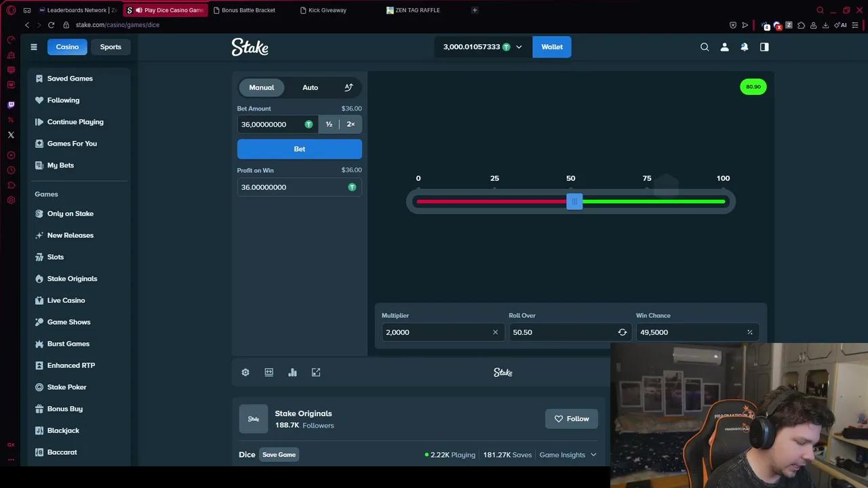Click the Stake logo in the header
Viewport: 868px width, 488px height.
tap(250, 47)
